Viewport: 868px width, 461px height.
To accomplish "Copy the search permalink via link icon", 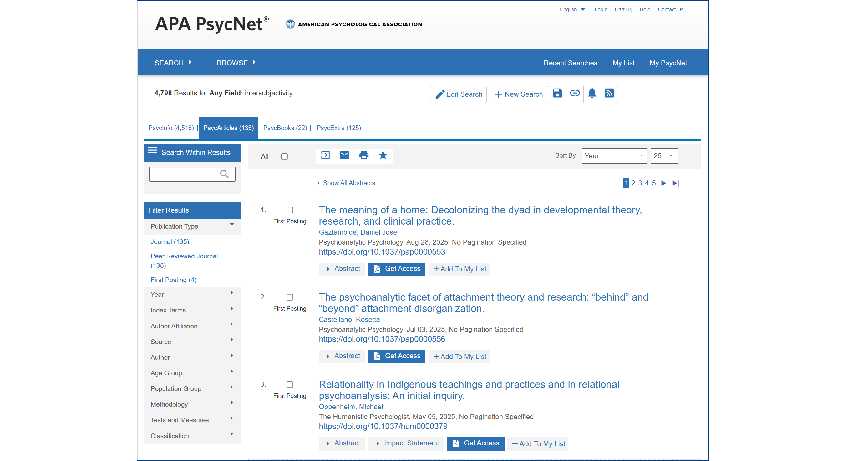I will coord(575,93).
